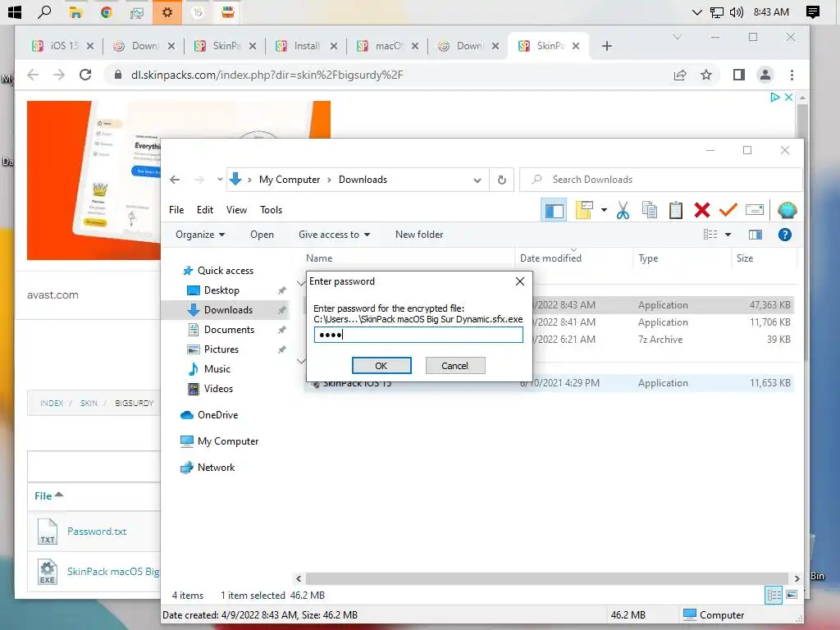This screenshot has width=840, height=630.
Task: Toggle the navigation pane toolbar icon
Action: [554, 210]
